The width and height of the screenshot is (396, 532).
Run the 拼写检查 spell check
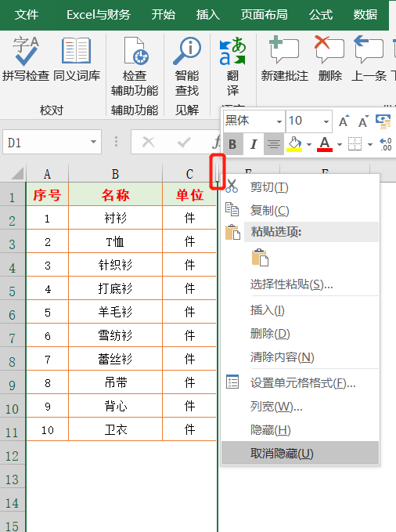pos(26,59)
